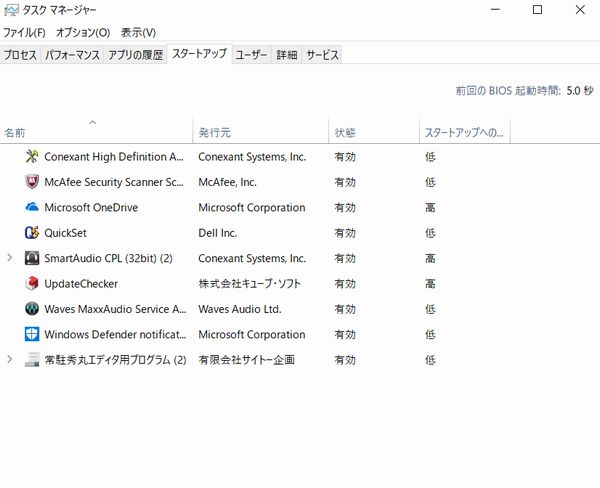
Task: Click the Windows Defender shield icon
Action: pyautogui.click(x=32, y=334)
